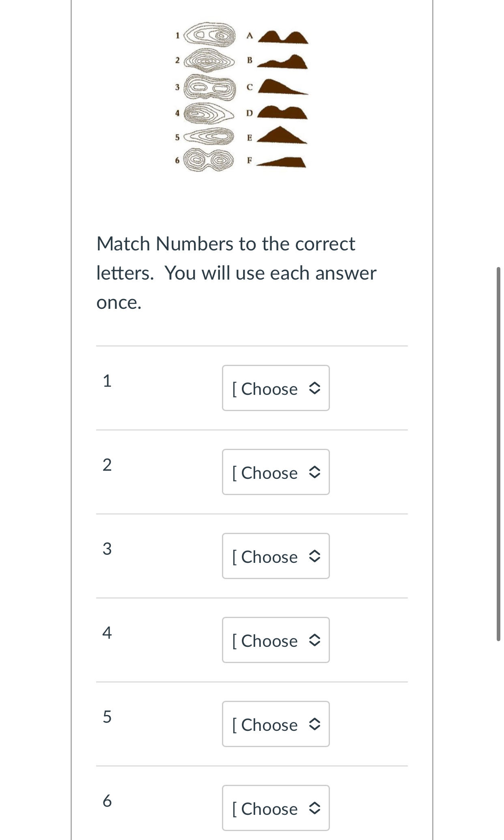Click hill profile F in diagram

pos(281,162)
